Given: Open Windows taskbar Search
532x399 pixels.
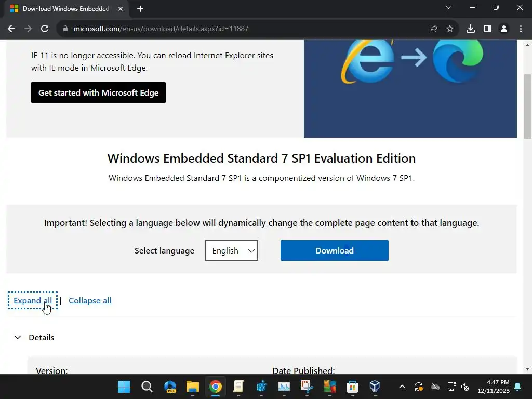Looking at the screenshot, I should (147, 387).
